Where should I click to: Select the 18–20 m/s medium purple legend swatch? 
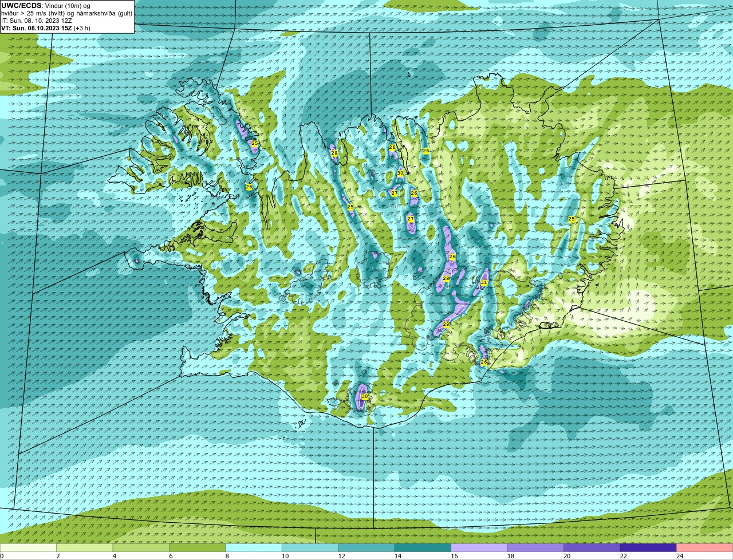tap(535, 548)
